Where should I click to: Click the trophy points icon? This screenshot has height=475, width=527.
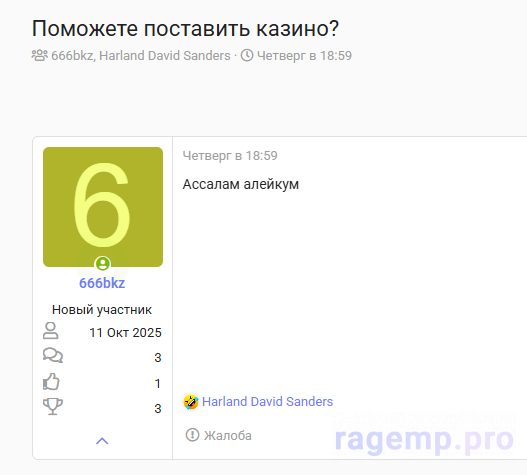[x=53, y=406]
